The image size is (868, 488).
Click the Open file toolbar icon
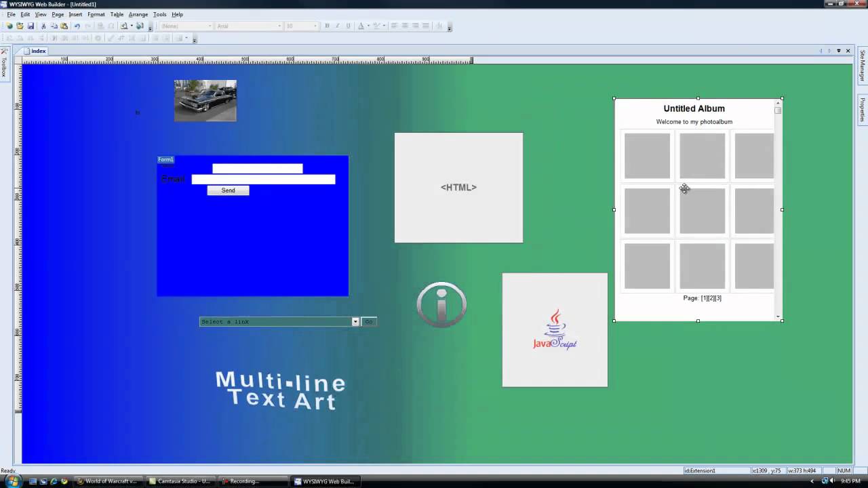(x=20, y=26)
